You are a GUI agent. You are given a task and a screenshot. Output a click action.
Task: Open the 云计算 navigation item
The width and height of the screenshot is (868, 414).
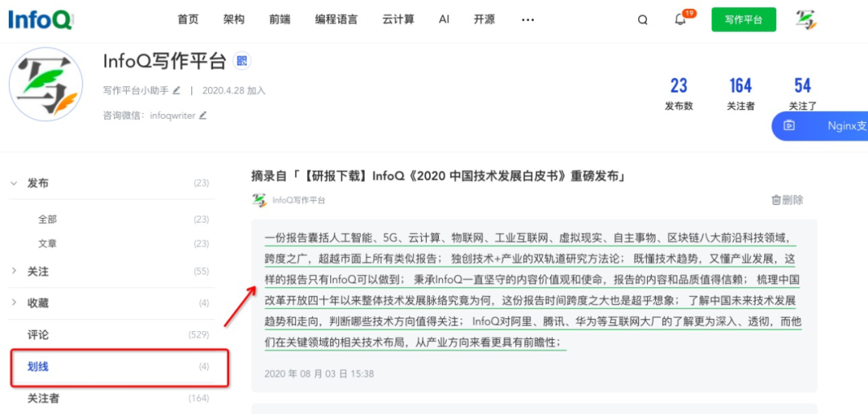click(x=398, y=19)
